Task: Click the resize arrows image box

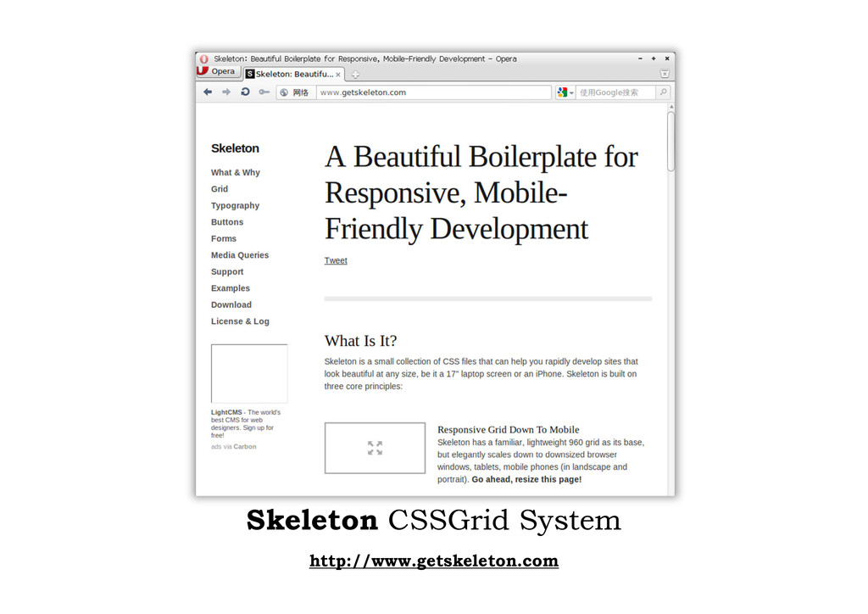Action: pyautogui.click(x=375, y=448)
